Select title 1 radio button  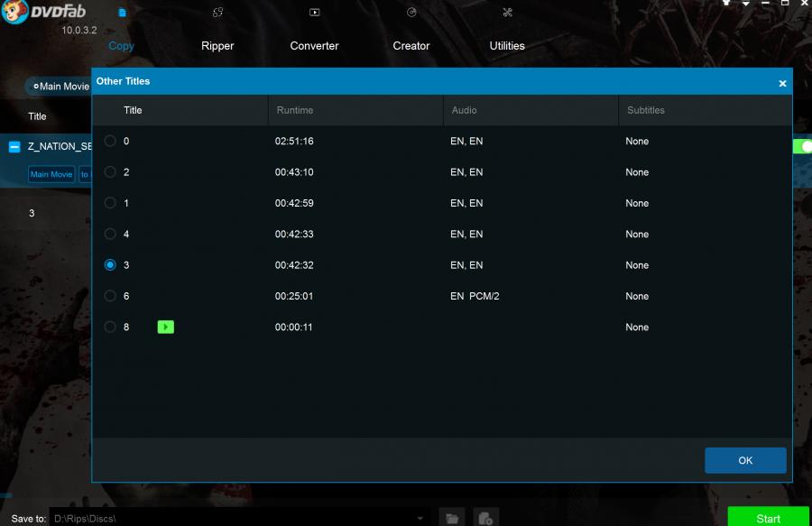(110, 203)
